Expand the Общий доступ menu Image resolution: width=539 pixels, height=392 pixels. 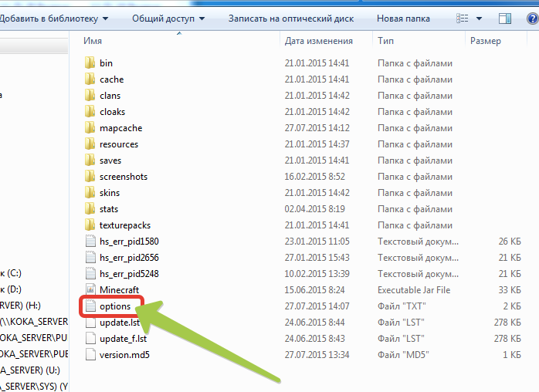point(168,18)
